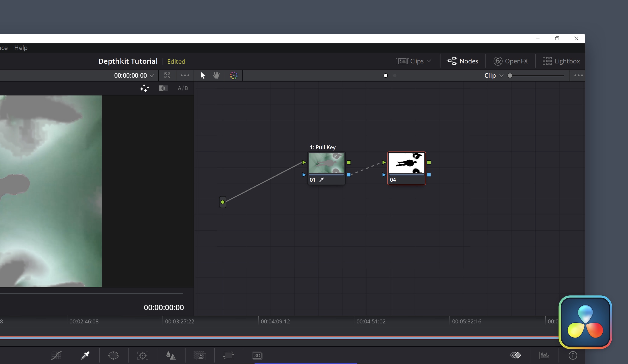Image resolution: width=628 pixels, height=364 pixels.
Task: Open the Clip node graph mode dropdown
Action: pyautogui.click(x=494, y=75)
